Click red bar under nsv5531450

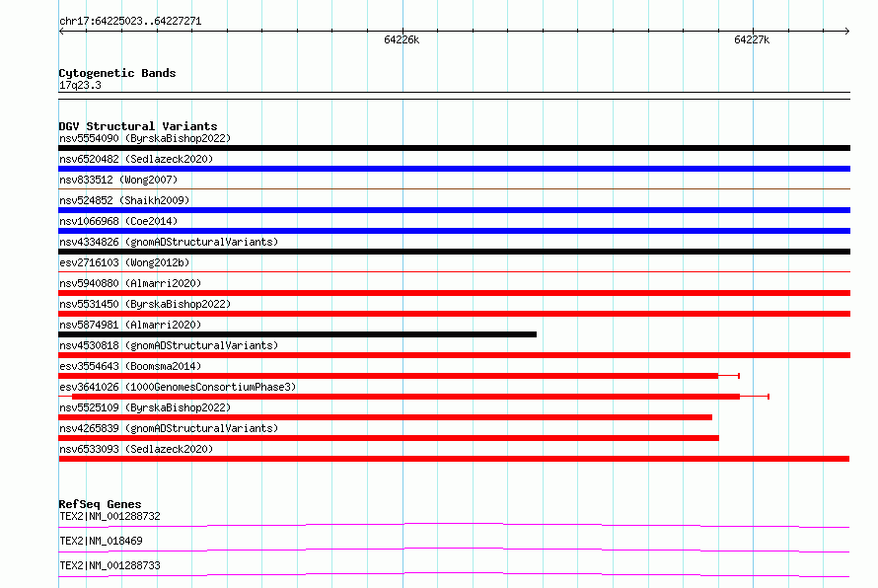pos(454,314)
